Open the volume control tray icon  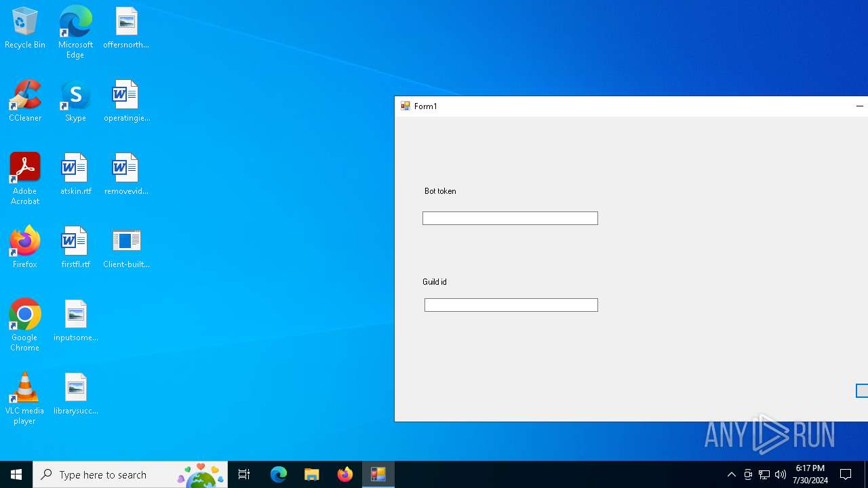(781, 474)
